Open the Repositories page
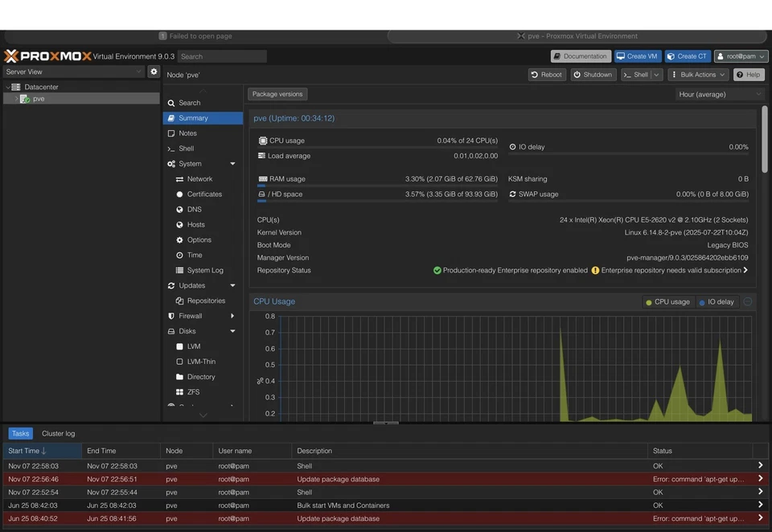This screenshot has height=532, width=772. point(206,301)
